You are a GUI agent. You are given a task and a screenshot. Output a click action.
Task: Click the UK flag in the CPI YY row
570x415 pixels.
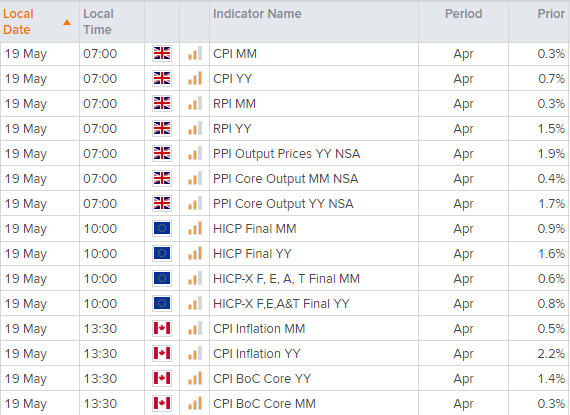[162, 78]
